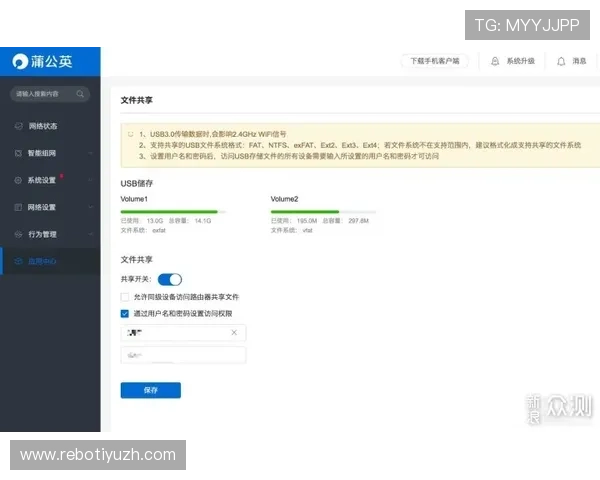
Task: Click the 行为管理 sidebar icon
Action: tap(18, 234)
